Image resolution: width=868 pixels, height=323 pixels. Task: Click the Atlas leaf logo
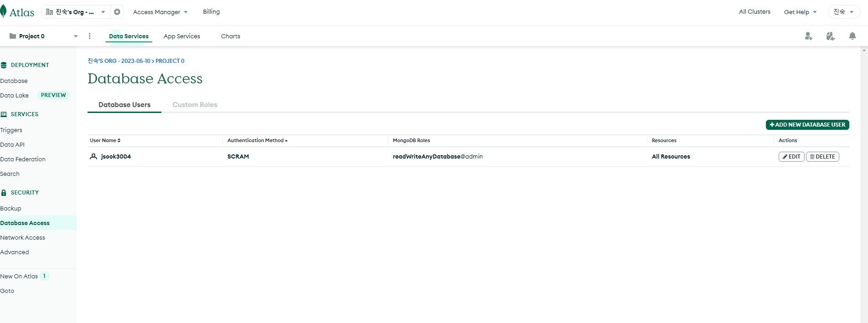(x=3, y=11)
